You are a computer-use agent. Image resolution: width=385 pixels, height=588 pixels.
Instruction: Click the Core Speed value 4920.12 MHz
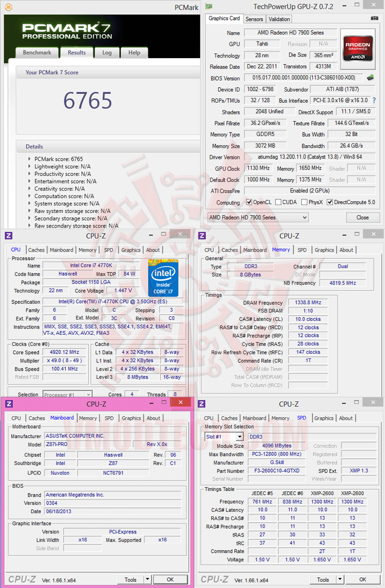[65, 352]
